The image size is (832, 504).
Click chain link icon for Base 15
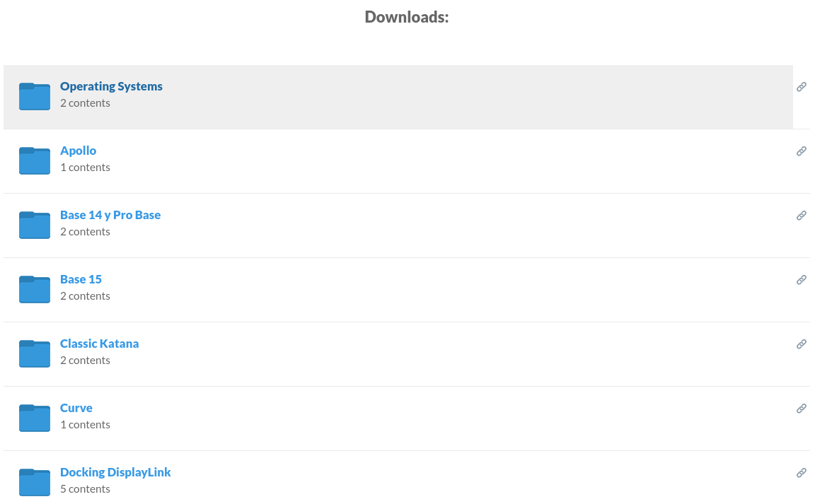pyautogui.click(x=802, y=280)
